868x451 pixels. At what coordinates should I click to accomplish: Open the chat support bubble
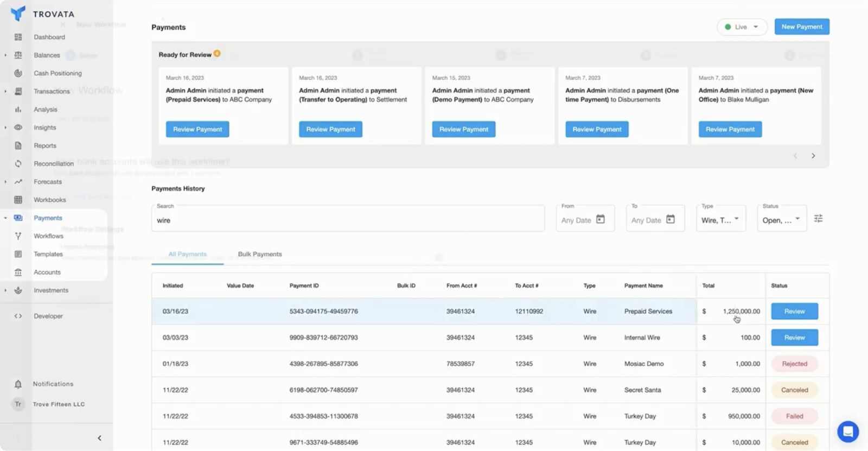(x=847, y=432)
